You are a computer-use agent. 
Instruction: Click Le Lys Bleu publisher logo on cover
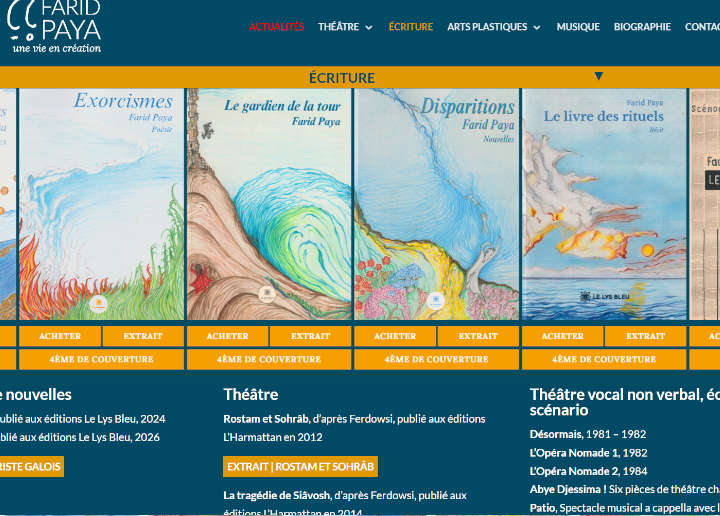[x=604, y=297]
